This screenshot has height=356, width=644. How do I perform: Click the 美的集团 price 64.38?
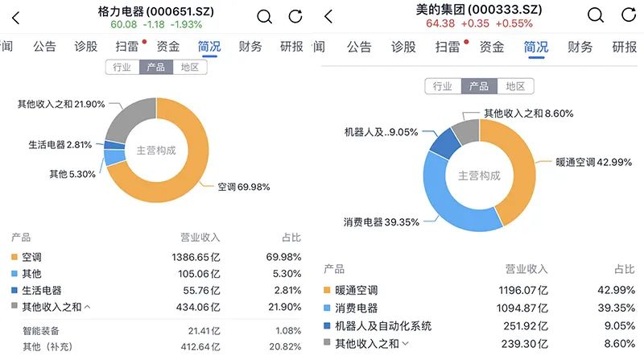pyautogui.click(x=440, y=23)
